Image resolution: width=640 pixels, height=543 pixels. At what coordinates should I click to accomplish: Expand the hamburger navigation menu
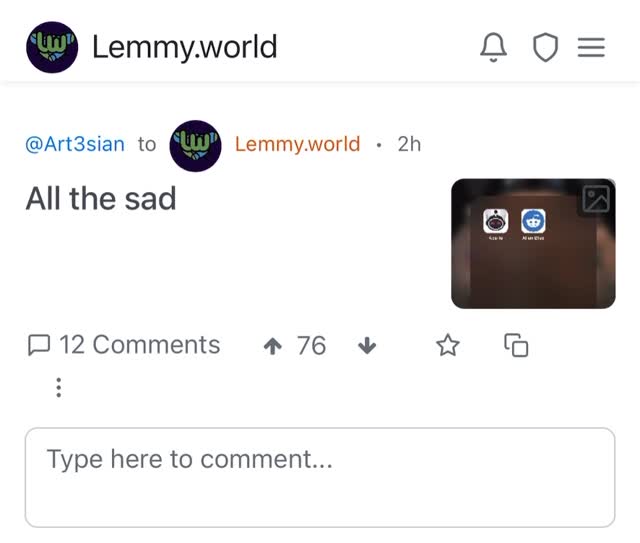tap(591, 47)
